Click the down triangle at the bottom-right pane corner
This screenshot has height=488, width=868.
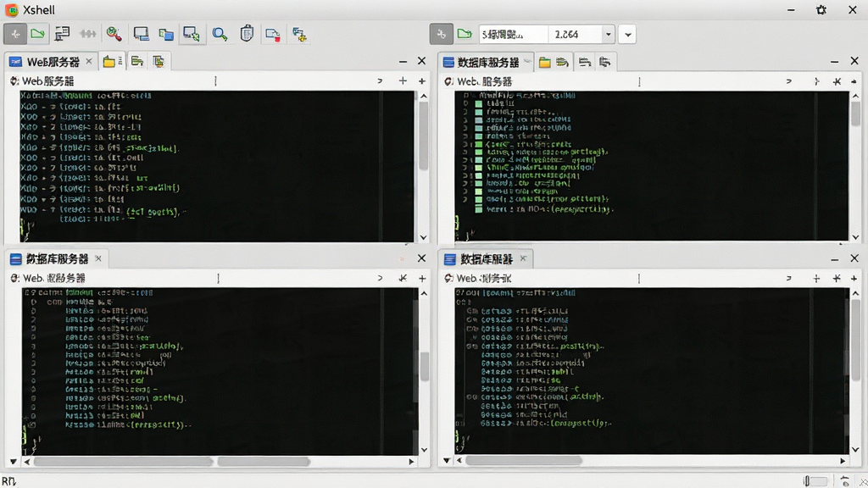click(x=447, y=460)
